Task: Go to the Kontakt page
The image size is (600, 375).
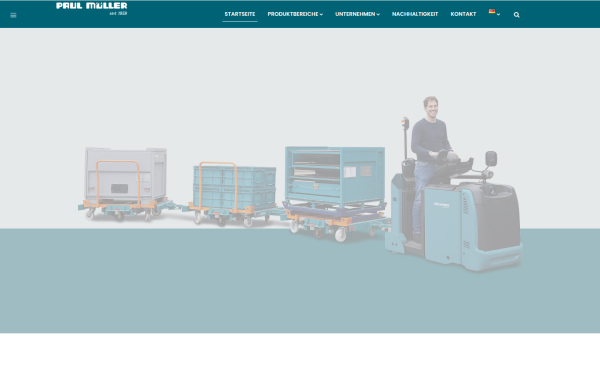Action: click(x=463, y=14)
